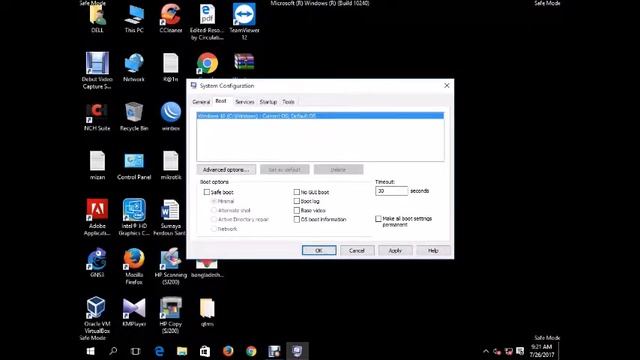
Task: Switch to the General tab
Action: (x=201, y=102)
